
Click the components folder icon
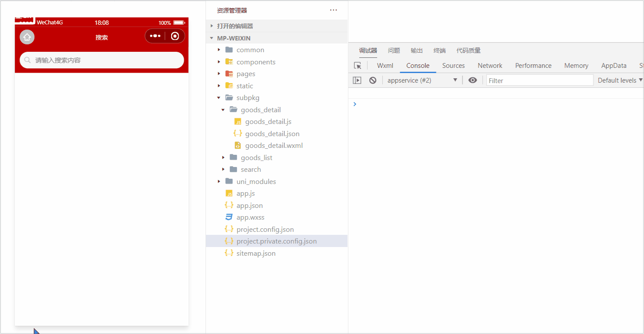click(229, 62)
